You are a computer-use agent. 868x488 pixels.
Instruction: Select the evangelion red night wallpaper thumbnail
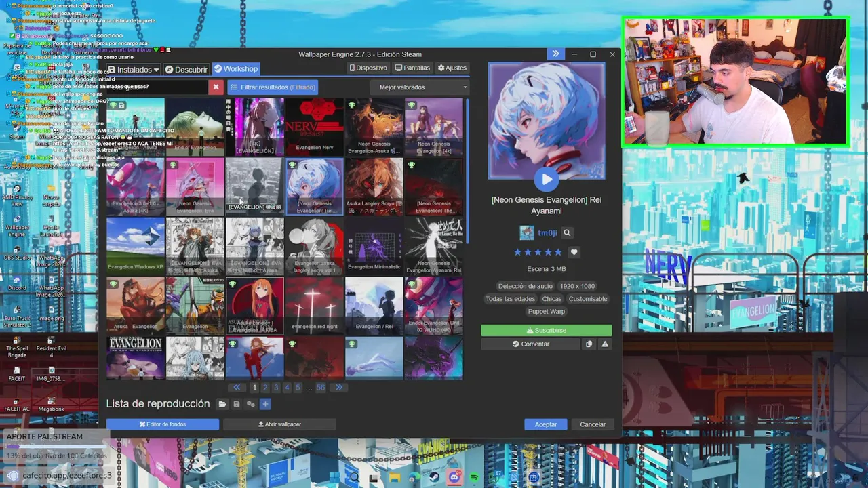click(315, 306)
